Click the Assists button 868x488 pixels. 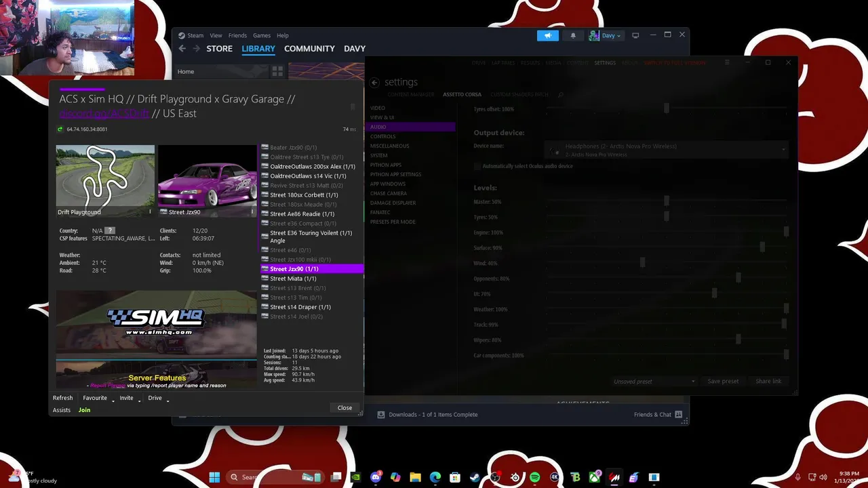tap(62, 410)
